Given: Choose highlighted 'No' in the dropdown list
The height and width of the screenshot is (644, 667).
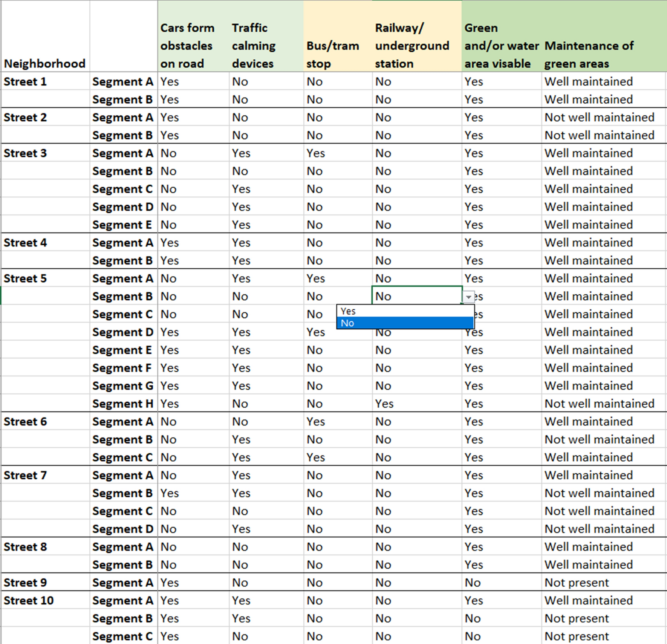Looking at the screenshot, I should [405, 323].
